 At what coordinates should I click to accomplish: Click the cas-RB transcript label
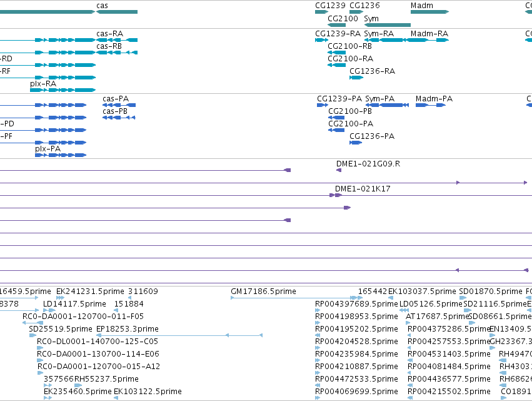coord(109,46)
